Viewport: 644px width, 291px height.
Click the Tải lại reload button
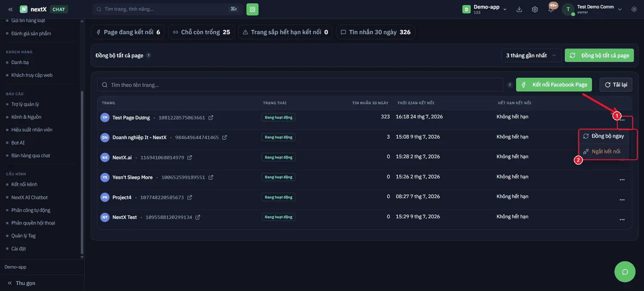tap(616, 85)
